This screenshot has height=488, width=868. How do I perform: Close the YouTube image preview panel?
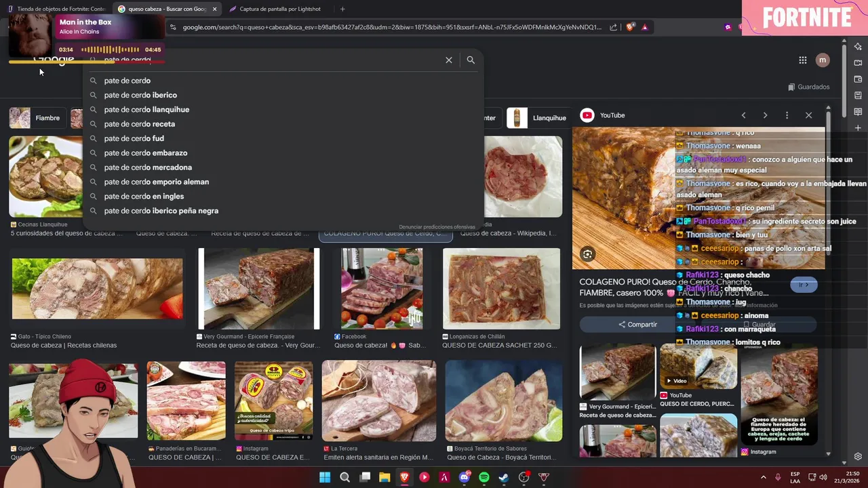point(808,115)
